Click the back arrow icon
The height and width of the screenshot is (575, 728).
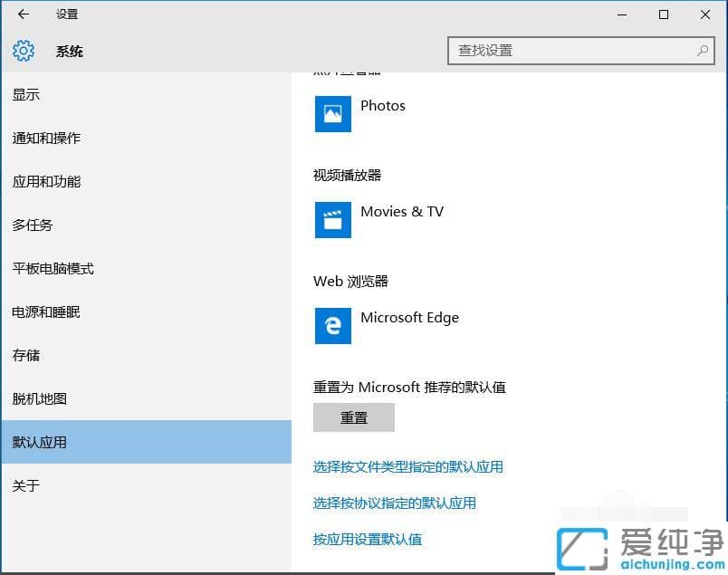pyautogui.click(x=23, y=14)
